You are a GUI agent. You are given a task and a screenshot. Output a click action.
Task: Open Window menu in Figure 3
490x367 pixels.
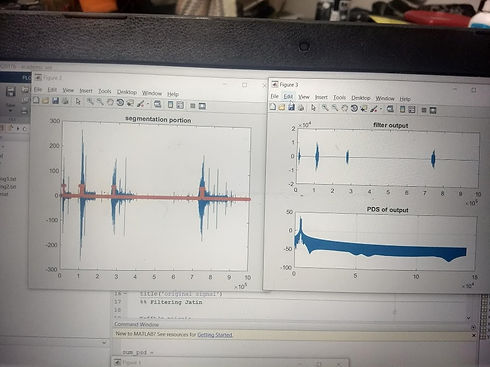tap(385, 98)
